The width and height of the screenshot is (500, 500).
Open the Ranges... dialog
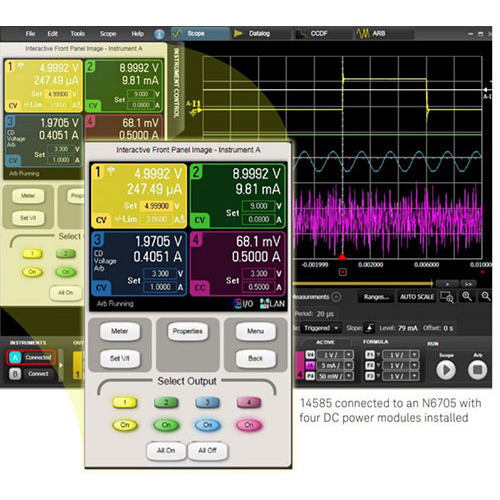pyautogui.click(x=376, y=297)
